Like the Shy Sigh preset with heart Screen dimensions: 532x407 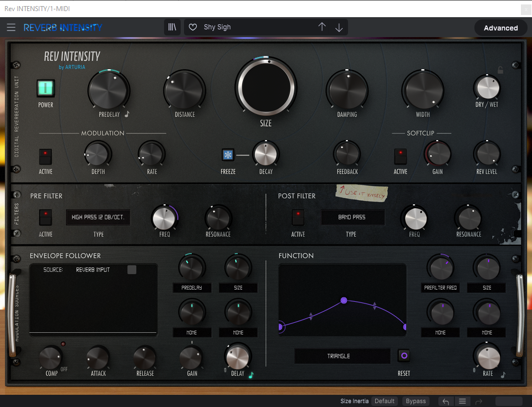coord(193,27)
